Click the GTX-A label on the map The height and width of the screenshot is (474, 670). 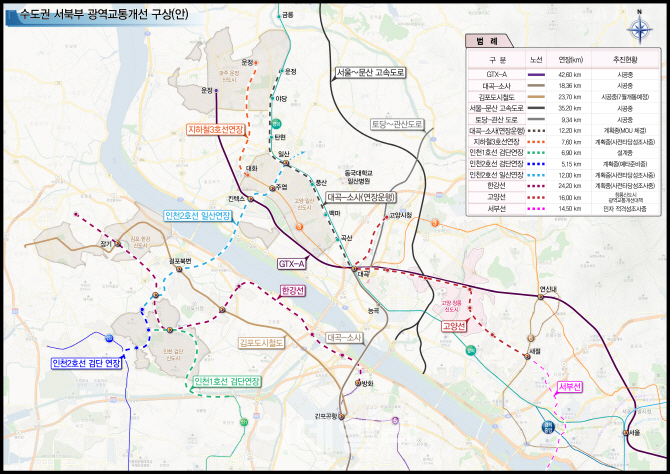point(291,263)
